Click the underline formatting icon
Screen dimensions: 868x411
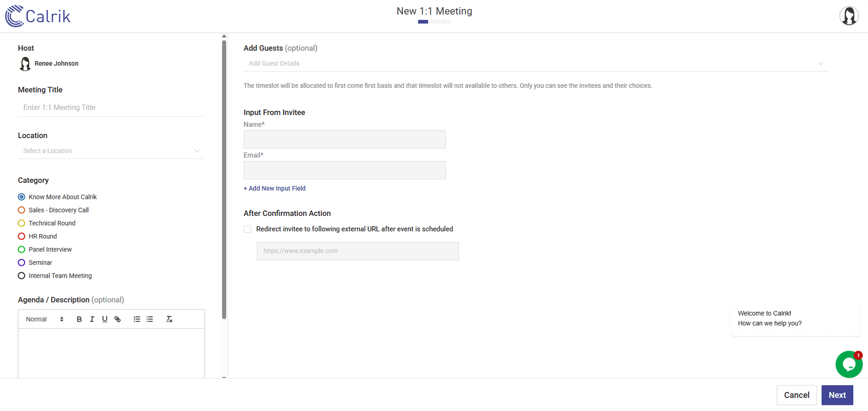(105, 319)
